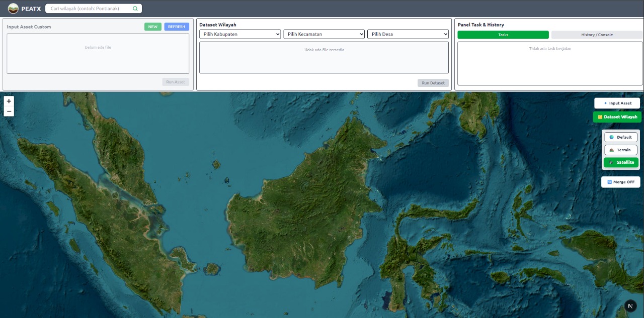644x318 pixels.
Task: Click the magnifier icon in search box
Action: [x=135, y=9]
